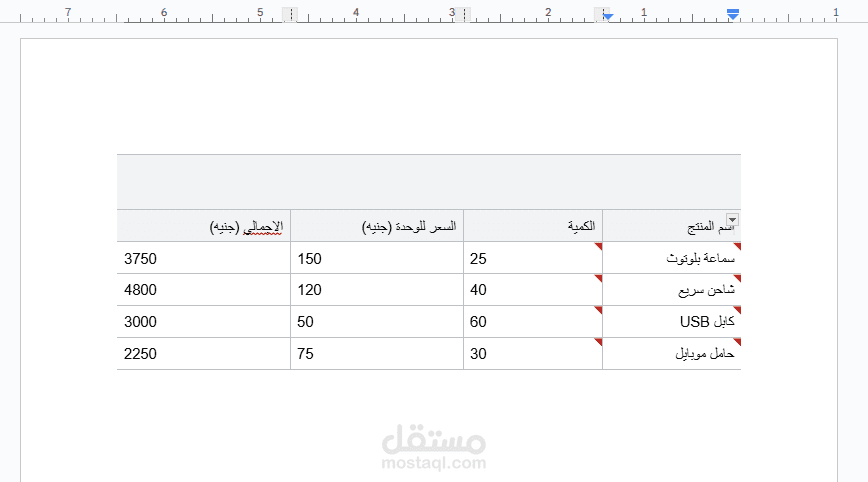
Task: Click the total cell 2250
Action: 204,354
